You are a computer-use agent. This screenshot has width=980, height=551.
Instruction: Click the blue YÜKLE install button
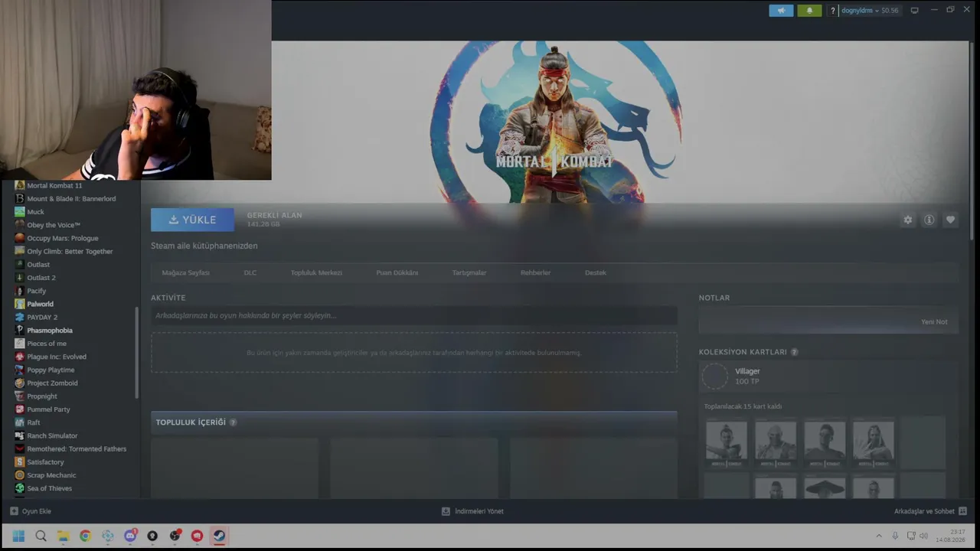pos(192,220)
